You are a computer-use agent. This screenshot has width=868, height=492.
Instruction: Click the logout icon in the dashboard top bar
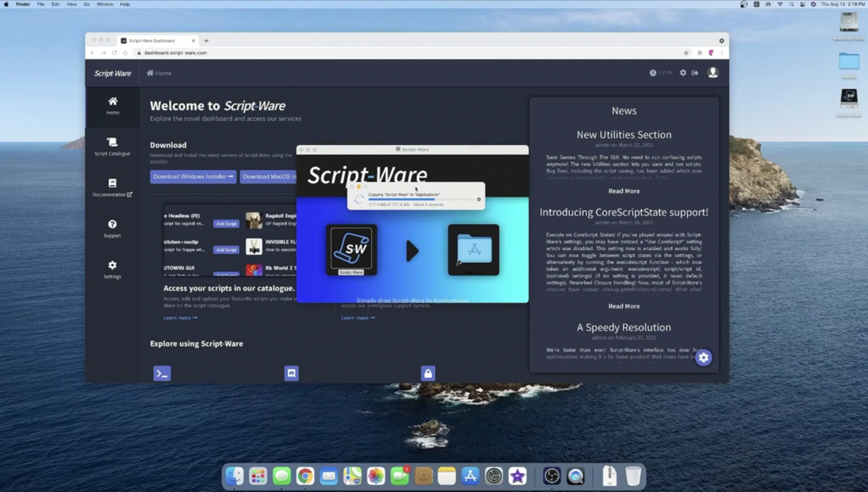[x=695, y=73]
